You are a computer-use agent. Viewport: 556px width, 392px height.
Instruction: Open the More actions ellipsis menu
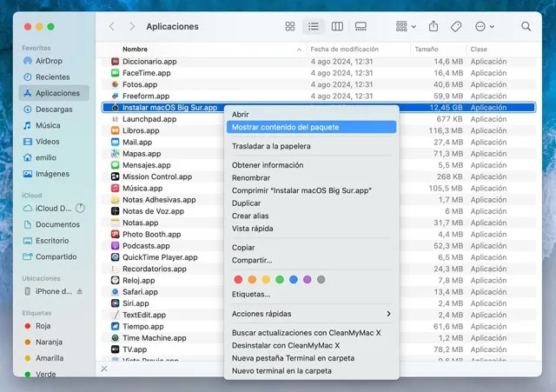pyautogui.click(x=485, y=26)
